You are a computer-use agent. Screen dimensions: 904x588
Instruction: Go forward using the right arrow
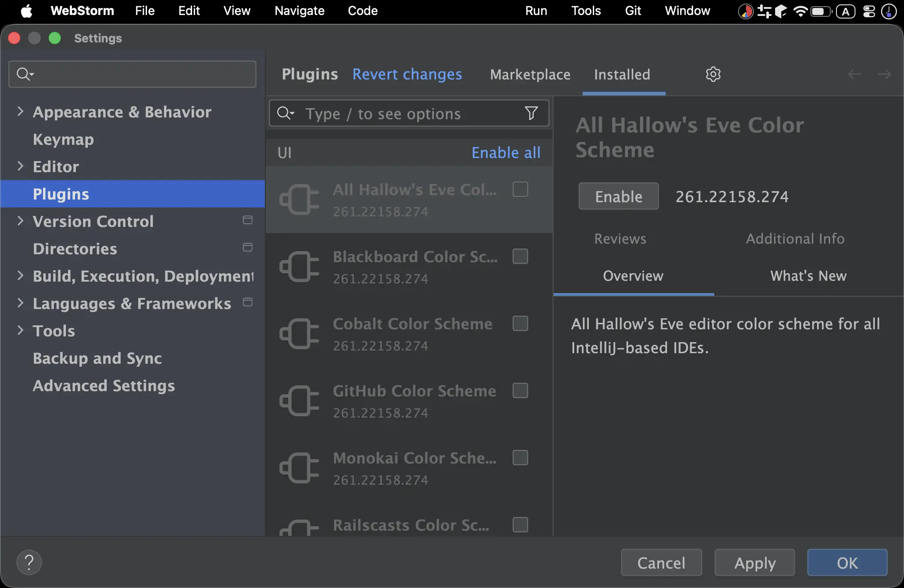[884, 74]
